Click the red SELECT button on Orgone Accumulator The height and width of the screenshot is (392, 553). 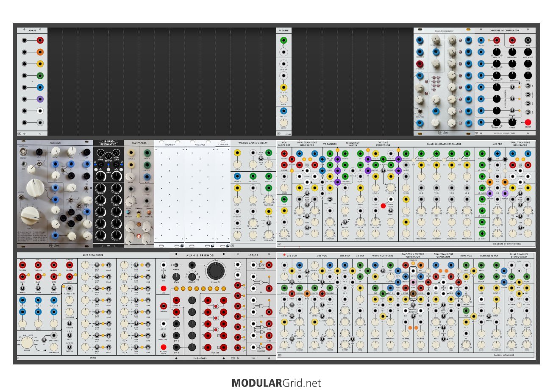click(x=528, y=122)
